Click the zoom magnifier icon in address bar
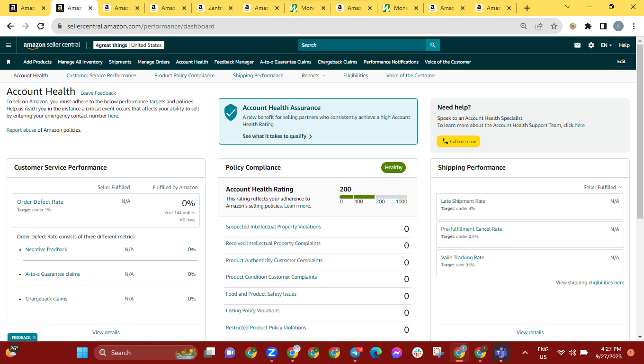Screen dimensions: 644x364 (x=523, y=26)
